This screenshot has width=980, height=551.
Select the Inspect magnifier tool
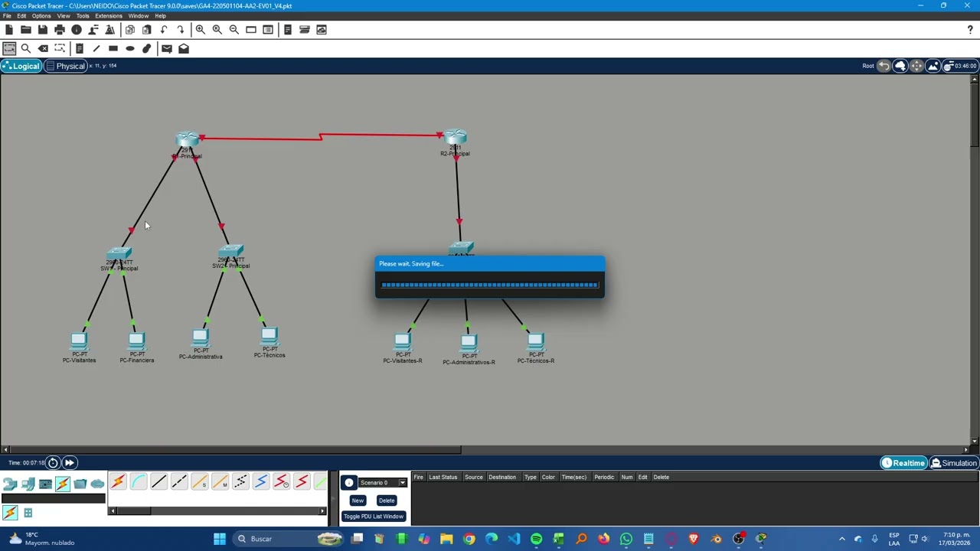click(26, 48)
